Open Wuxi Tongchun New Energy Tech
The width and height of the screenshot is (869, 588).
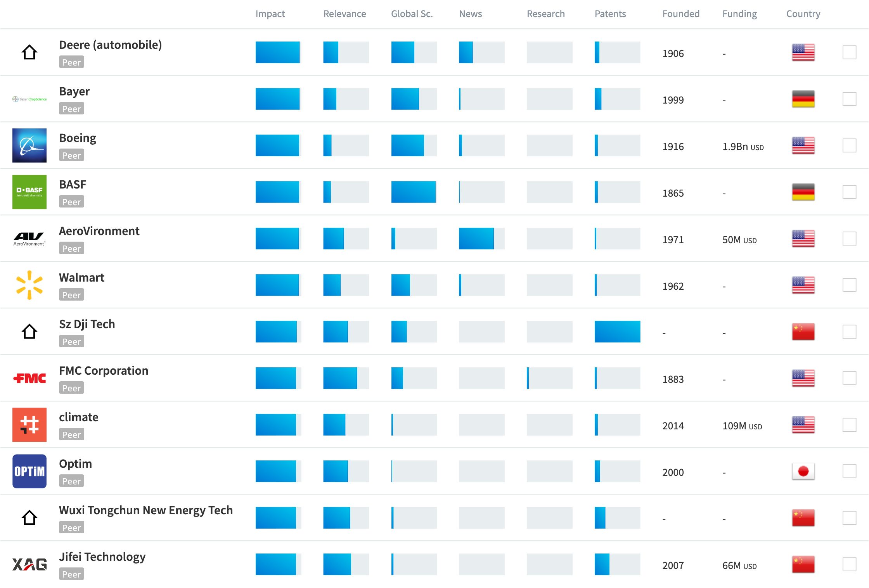(x=146, y=510)
